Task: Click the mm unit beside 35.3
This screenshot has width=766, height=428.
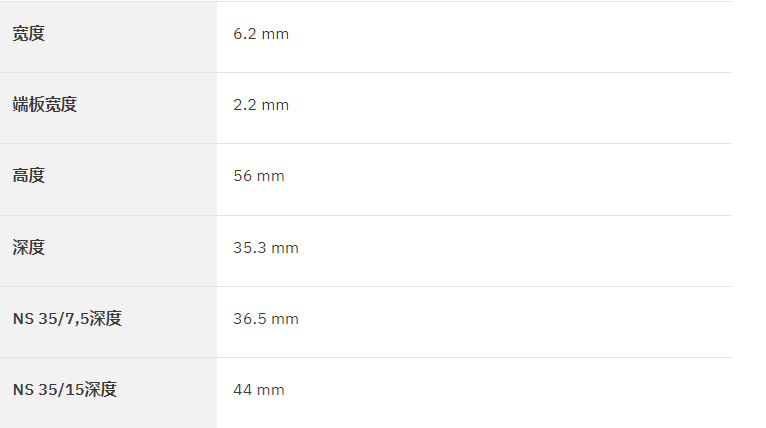Action: tap(285, 248)
